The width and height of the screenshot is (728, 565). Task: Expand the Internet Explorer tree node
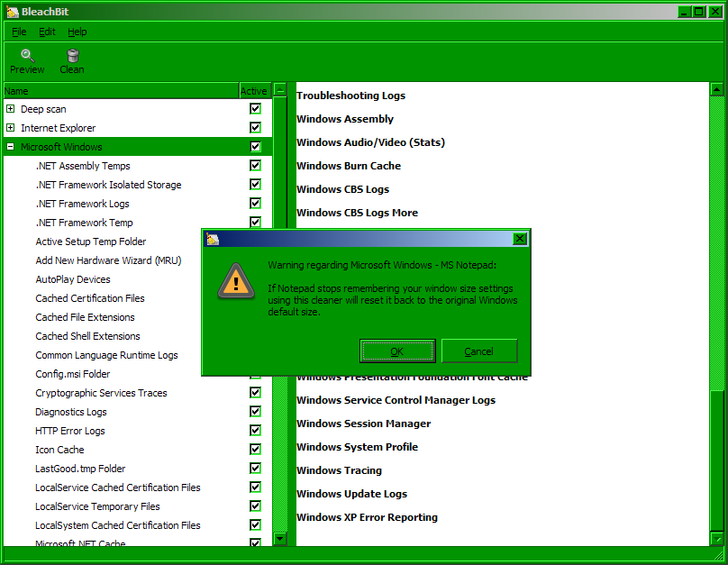point(10,128)
